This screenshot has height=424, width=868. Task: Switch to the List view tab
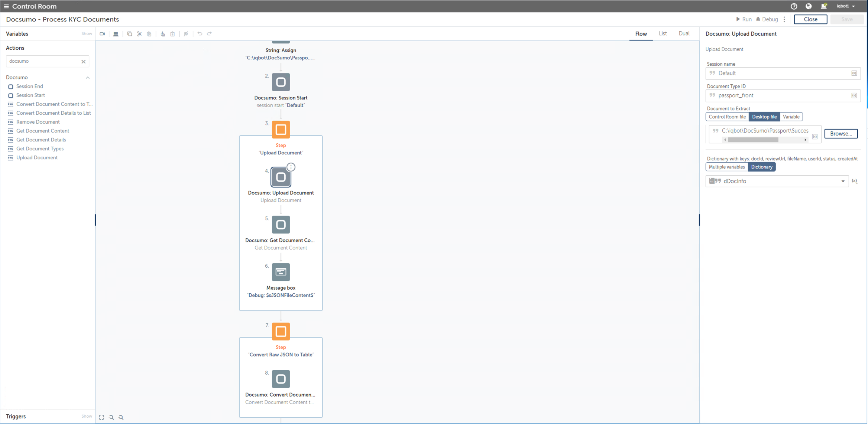tap(663, 34)
